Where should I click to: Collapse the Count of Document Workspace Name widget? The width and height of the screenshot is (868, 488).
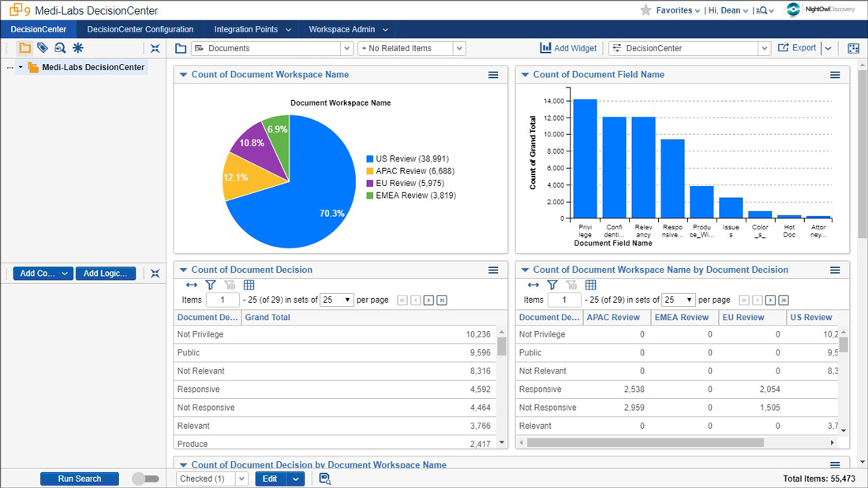click(x=183, y=75)
